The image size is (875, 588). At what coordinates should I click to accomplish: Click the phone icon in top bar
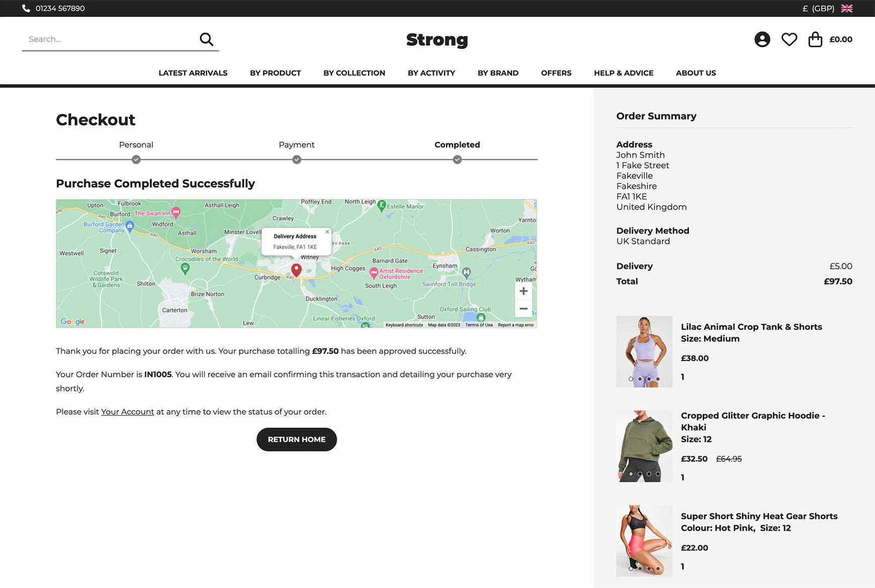tap(26, 8)
